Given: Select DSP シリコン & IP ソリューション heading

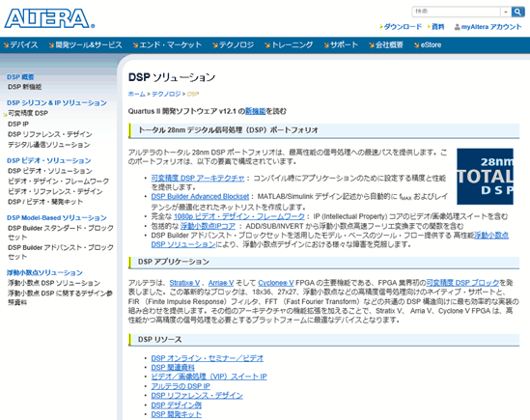Looking at the screenshot, I should [56, 102].
